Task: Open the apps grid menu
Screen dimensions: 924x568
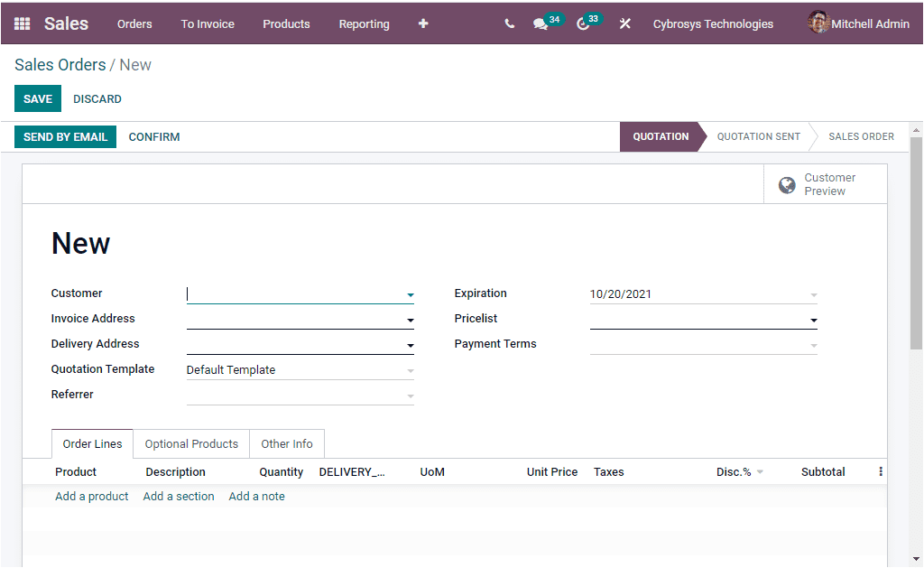Action: pyautogui.click(x=20, y=23)
